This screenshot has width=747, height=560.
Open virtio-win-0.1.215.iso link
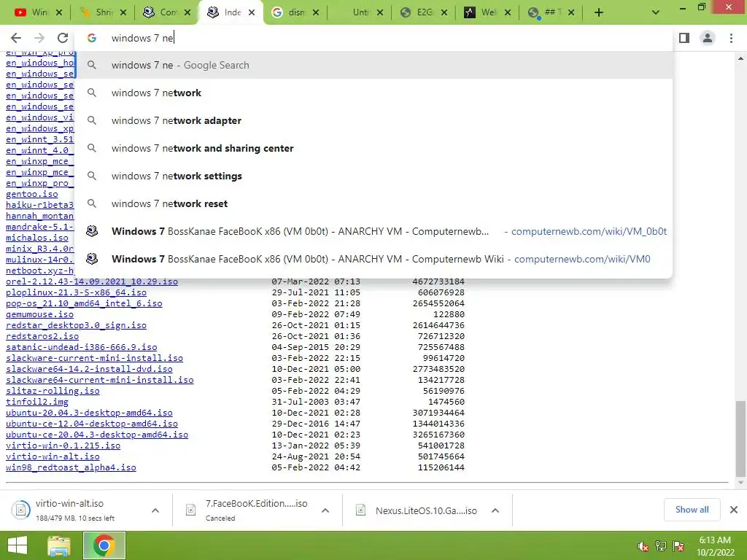coord(63,446)
